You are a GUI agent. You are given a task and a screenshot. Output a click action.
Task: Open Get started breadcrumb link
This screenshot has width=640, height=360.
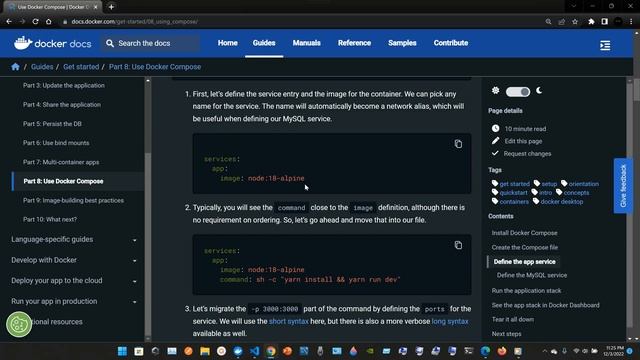click(81, 67)
